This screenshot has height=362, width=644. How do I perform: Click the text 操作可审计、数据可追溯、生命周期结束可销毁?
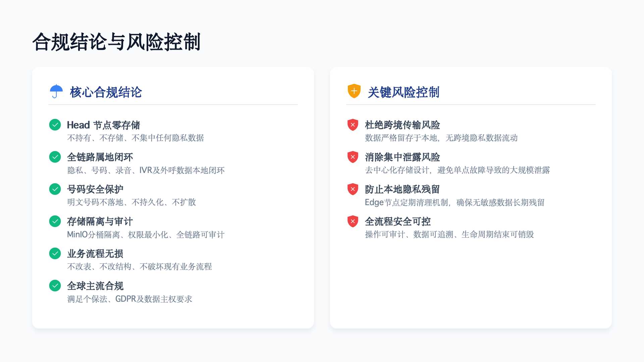point(449,234)
